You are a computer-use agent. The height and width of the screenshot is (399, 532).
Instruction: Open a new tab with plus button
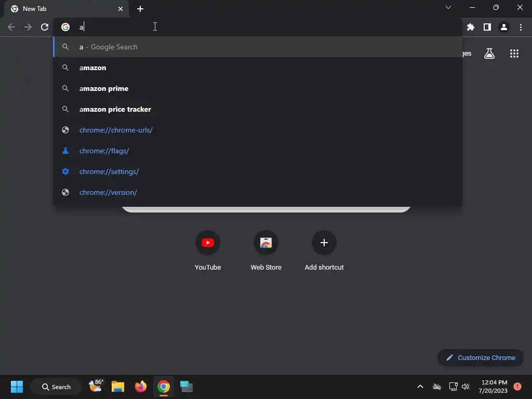point(140,9)
